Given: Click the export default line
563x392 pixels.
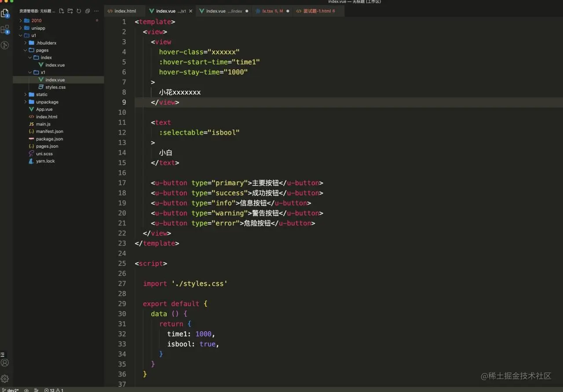Looking at the screenshot, I should (x=175, y=304).
